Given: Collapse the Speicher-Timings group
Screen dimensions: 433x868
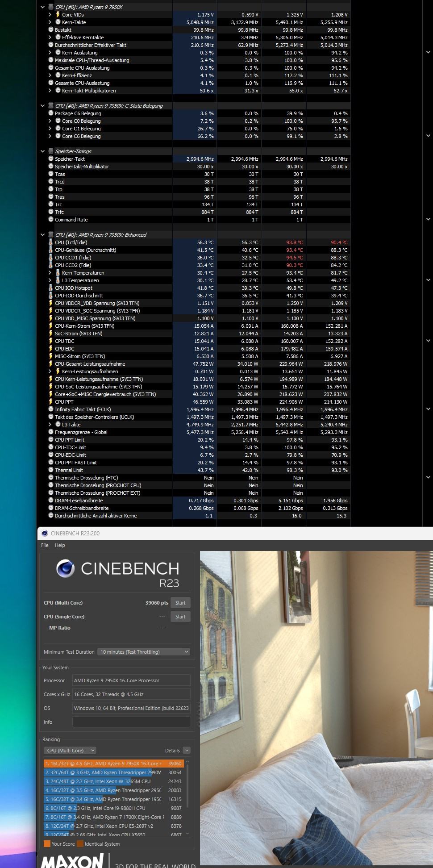Looking at the screenshot, I should coord(43,151).
